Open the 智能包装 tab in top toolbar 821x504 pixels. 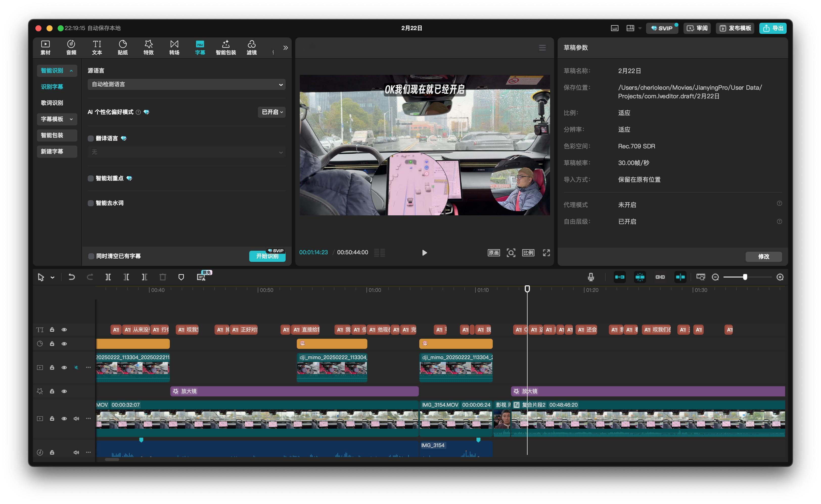click(x=226, y=48)
